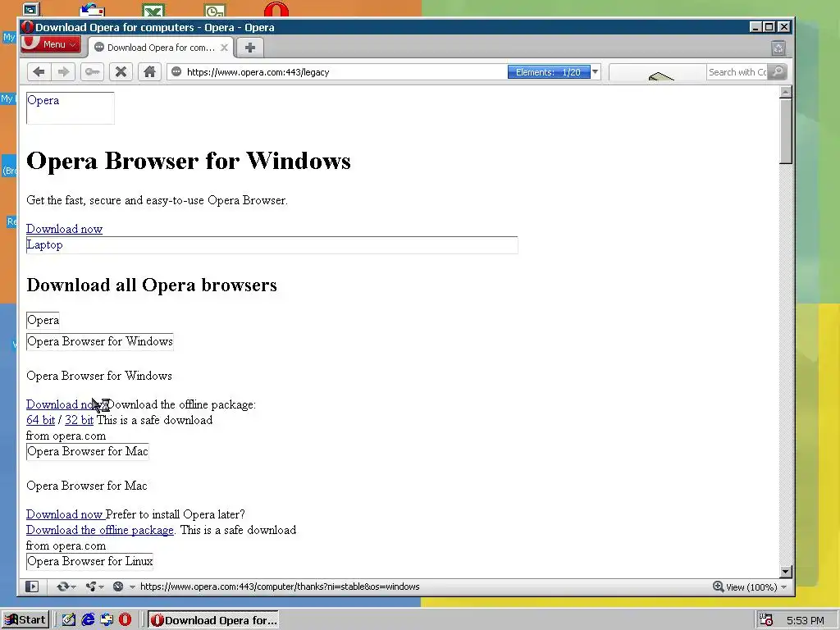Viewport: 840px width, 630px height.
Task: Click the 'Opera Browser for Windows' heading
Action: tap(189, 161)
